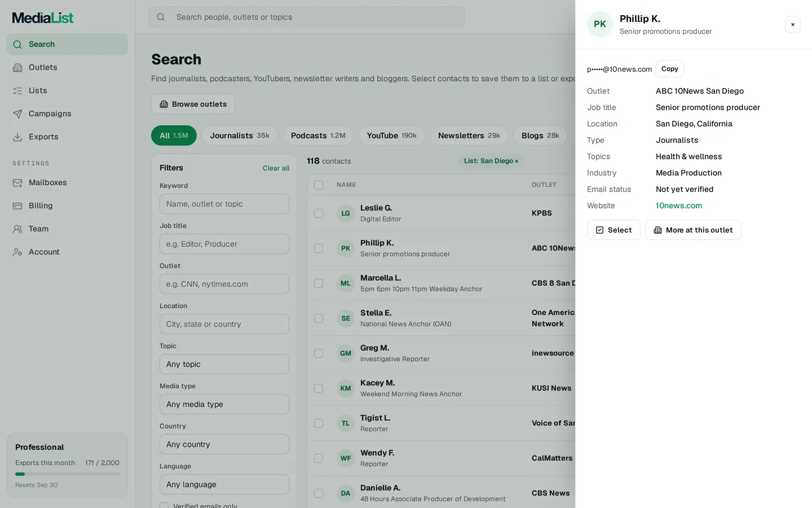Open Campaigns in the sidebar

(x=67, y=113)
